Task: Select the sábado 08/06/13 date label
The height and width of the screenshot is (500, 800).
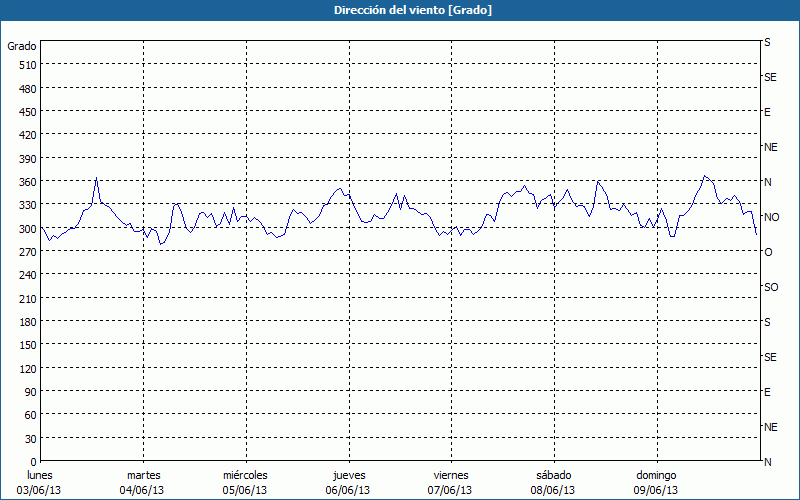Action: (x=553, y=483)
